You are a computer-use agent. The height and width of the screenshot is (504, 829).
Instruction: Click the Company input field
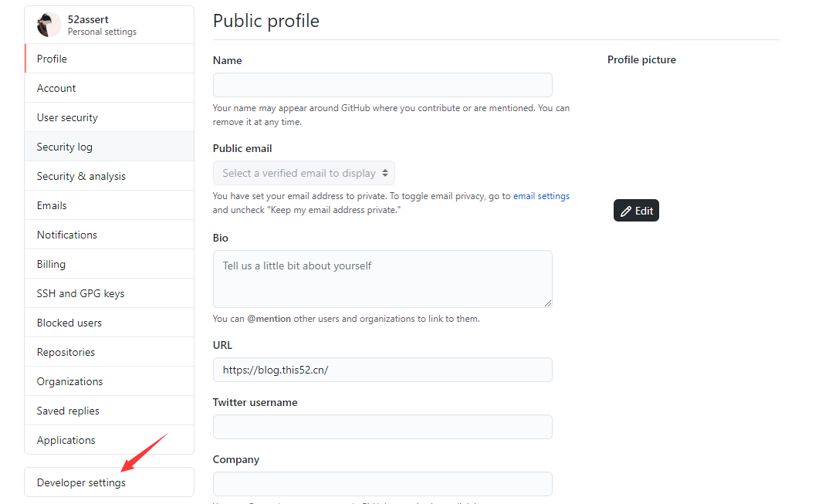pyautogui.click(x=383, y=484)
